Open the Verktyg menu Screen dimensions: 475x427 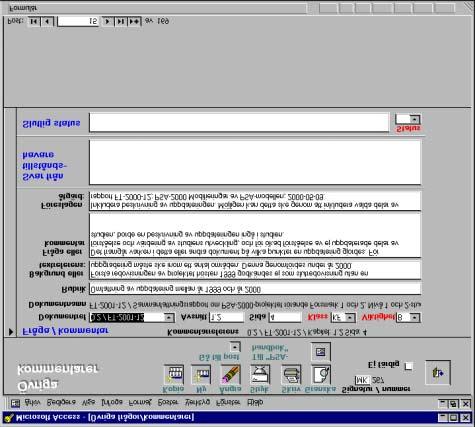point(197,402)
